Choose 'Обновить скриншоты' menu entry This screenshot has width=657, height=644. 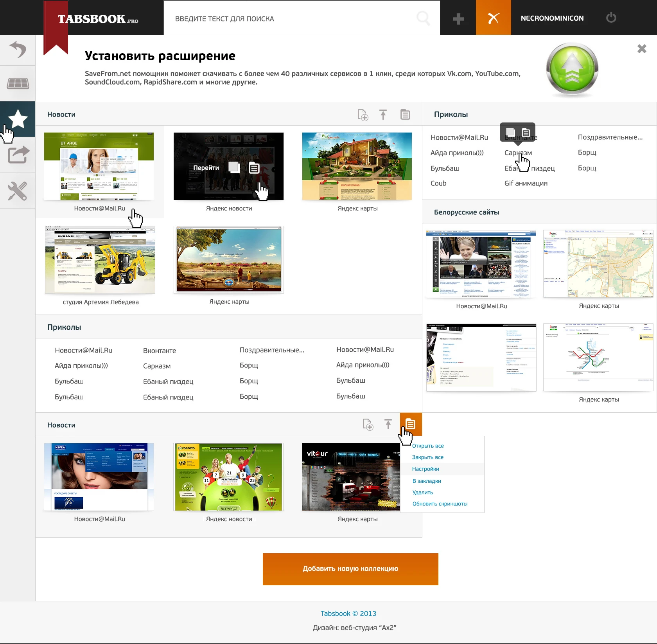[440, 504]
